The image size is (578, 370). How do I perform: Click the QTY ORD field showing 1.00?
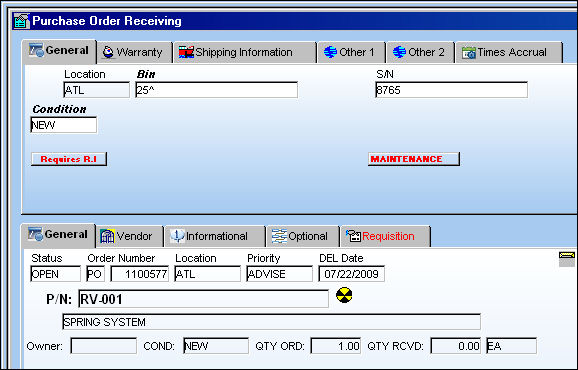[336, 346]
